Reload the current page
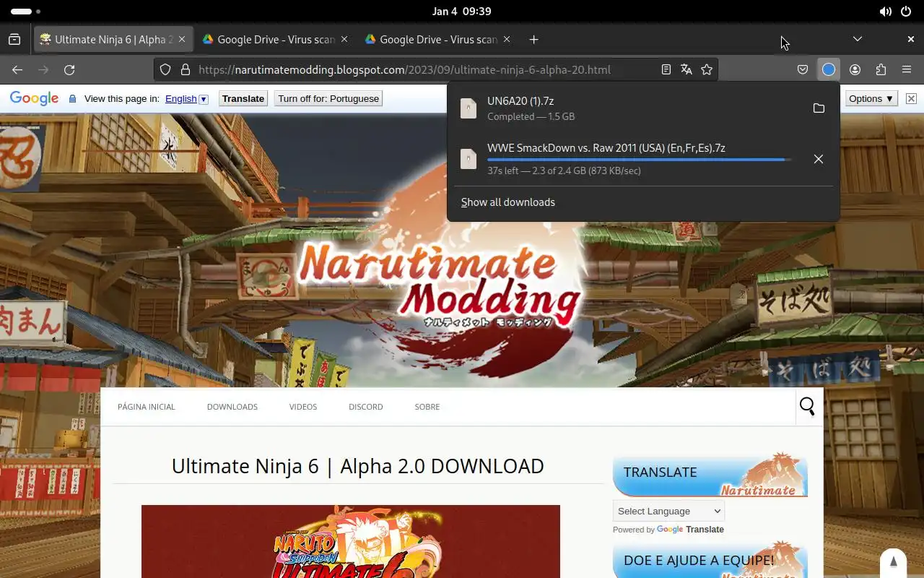The width and height of the screenshot is (924, 578). pos(69,70)
